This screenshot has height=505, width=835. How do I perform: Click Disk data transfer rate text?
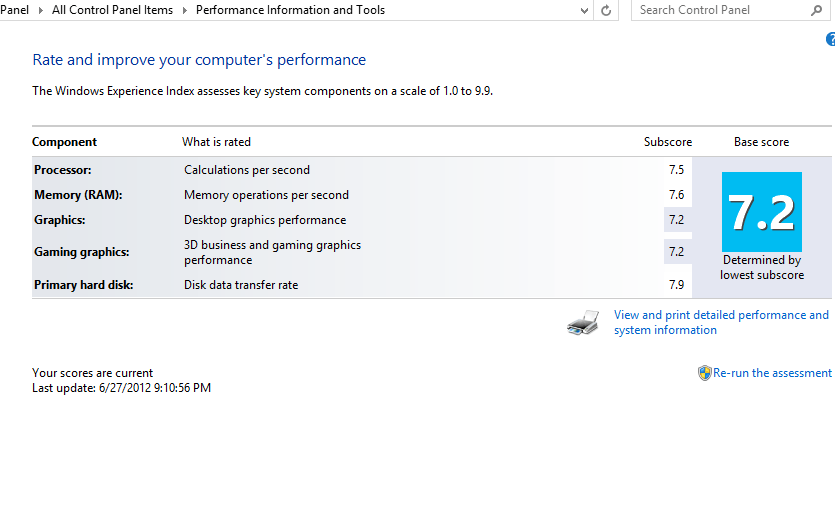(x=241, y=285)
